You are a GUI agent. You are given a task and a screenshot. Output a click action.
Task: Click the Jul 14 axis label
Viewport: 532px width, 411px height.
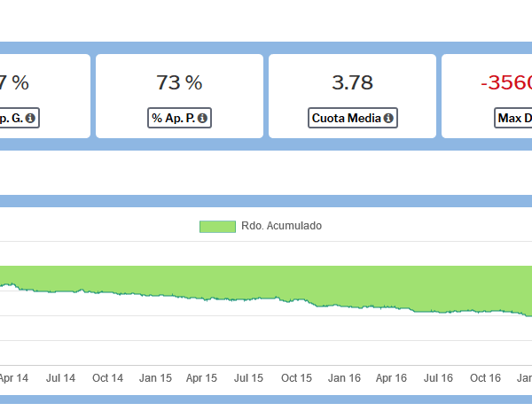click(x=60, y=378)
